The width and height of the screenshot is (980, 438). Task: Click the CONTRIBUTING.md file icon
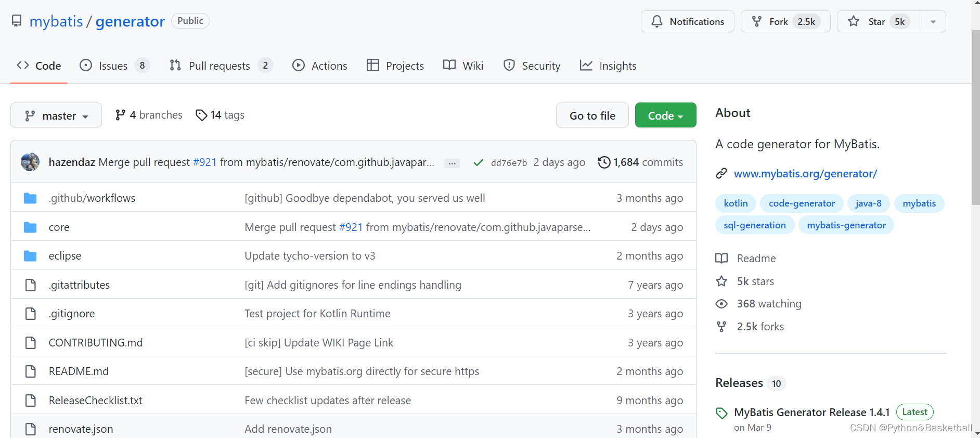coord(31,343)
